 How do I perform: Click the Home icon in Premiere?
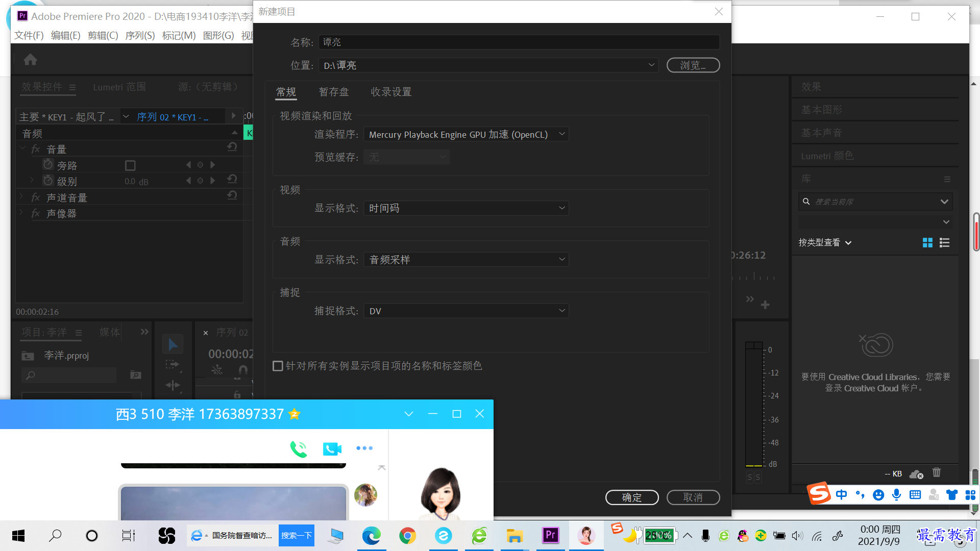coord(30,60)
